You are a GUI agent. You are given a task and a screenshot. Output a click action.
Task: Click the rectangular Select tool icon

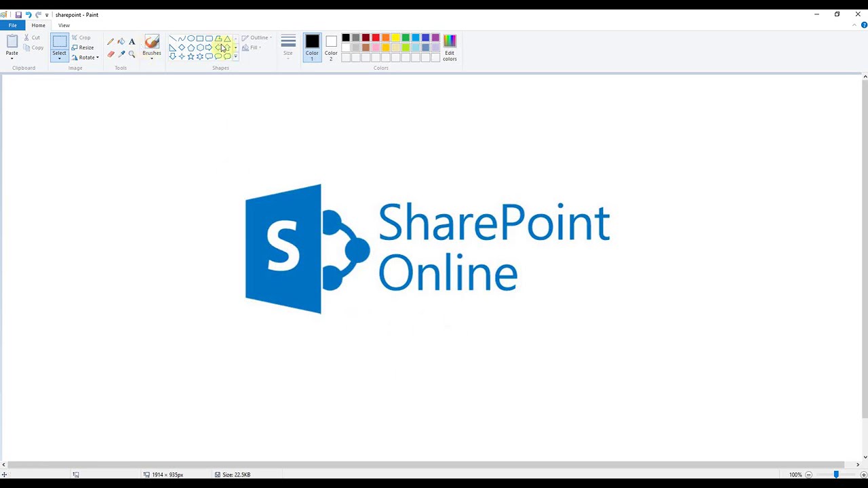pyautogui.click(x=59, y=42)
